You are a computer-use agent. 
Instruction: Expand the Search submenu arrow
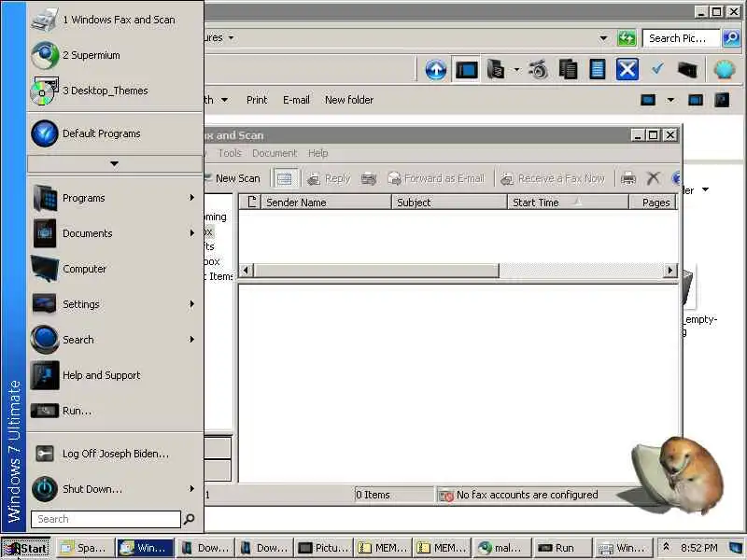(x=192, y=340)
